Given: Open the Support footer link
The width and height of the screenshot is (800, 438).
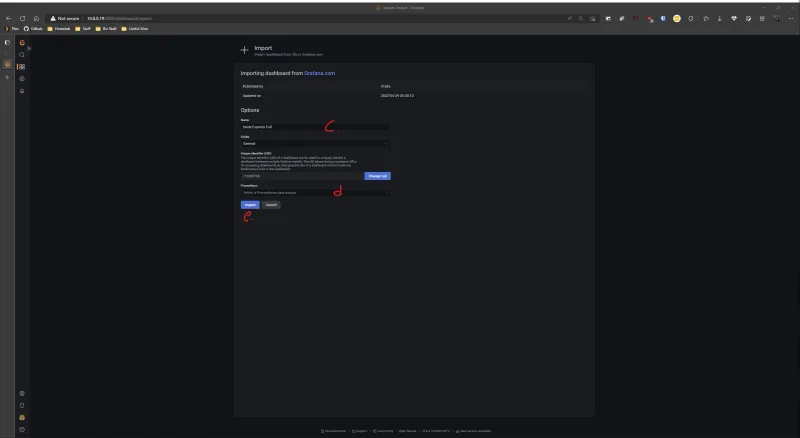Looking at the screenshot, I should point(360,431).
